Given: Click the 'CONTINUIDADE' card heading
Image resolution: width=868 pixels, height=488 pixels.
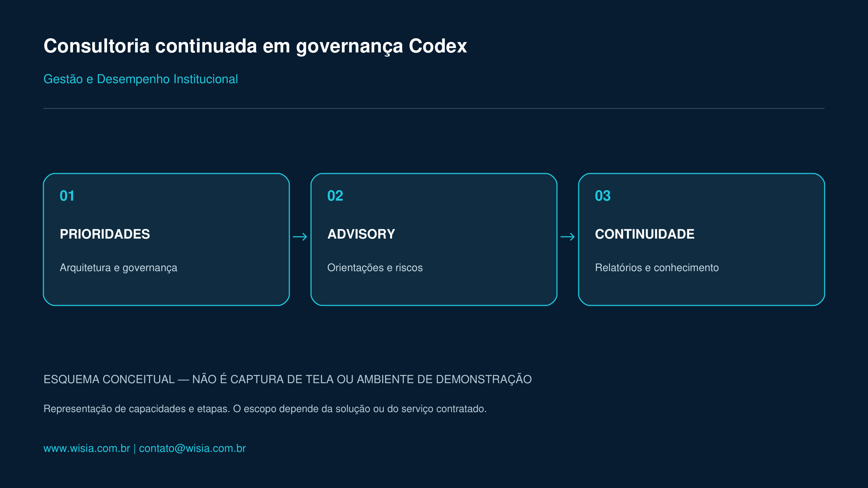Looking at the screenshot, I should pos(645,234).
